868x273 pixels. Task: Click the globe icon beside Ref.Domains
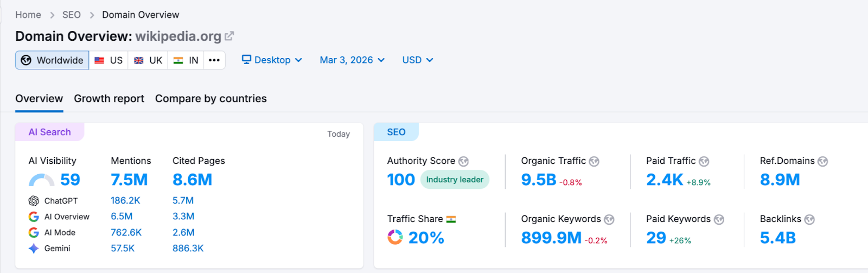823,161
